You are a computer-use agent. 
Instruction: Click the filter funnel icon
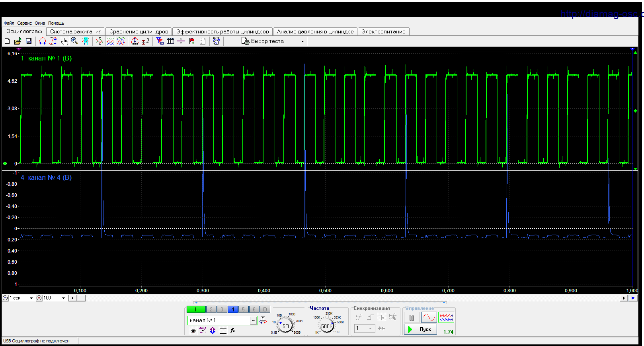pyautogui.click(x=160, y=41)
